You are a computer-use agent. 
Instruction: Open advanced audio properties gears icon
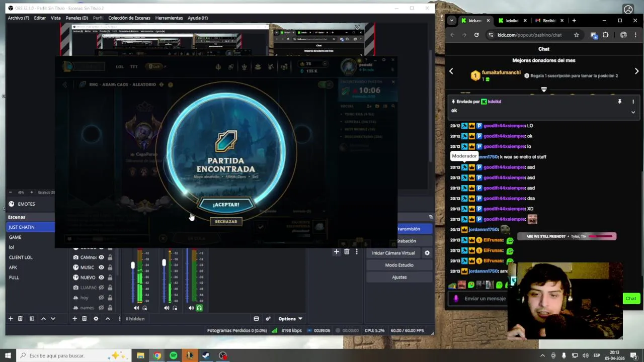268,318
